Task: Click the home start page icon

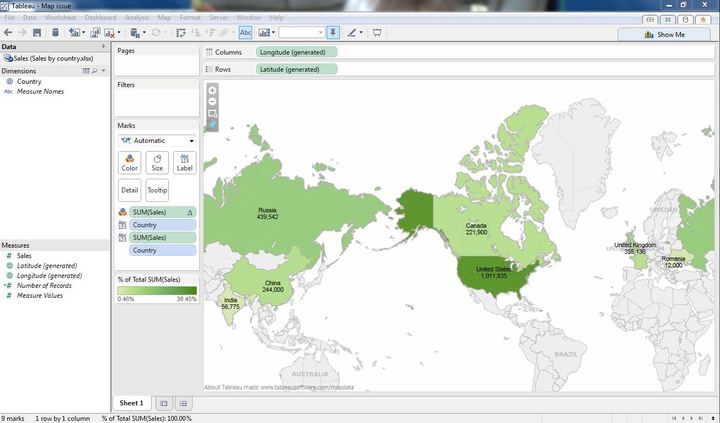Action: point(703,19)
